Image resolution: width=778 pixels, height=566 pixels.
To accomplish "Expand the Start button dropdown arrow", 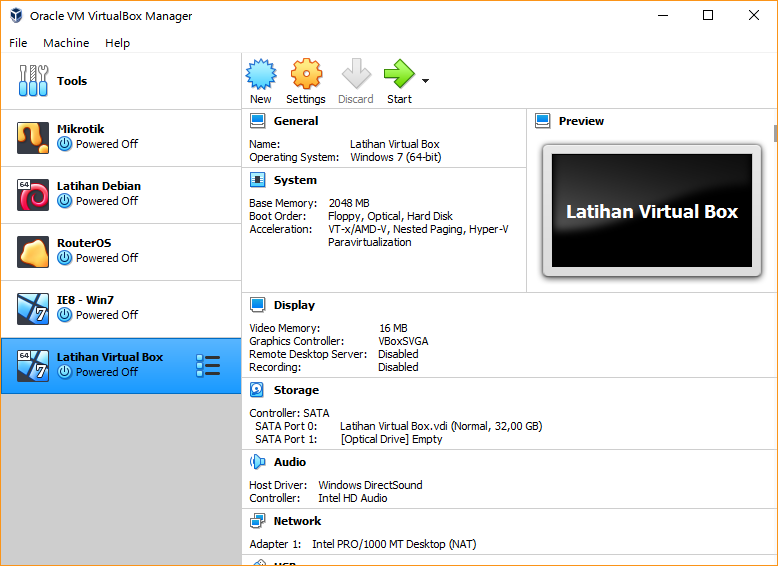I will [426, 81].
